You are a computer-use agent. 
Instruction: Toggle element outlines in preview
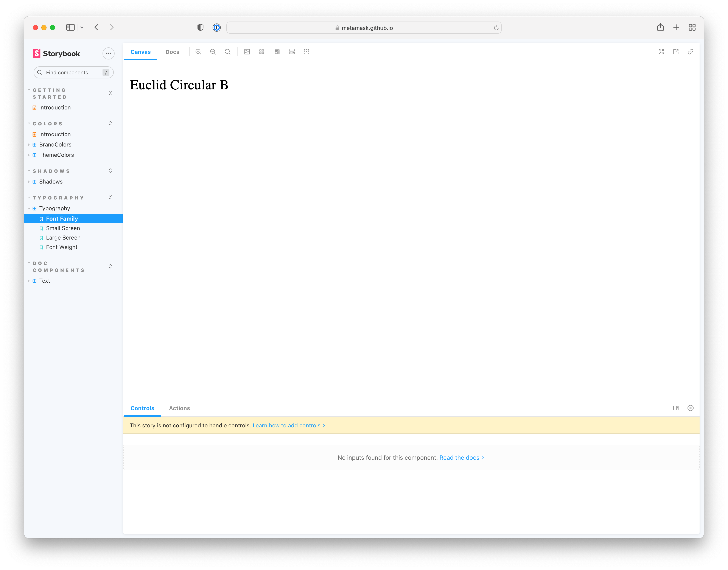306,52
